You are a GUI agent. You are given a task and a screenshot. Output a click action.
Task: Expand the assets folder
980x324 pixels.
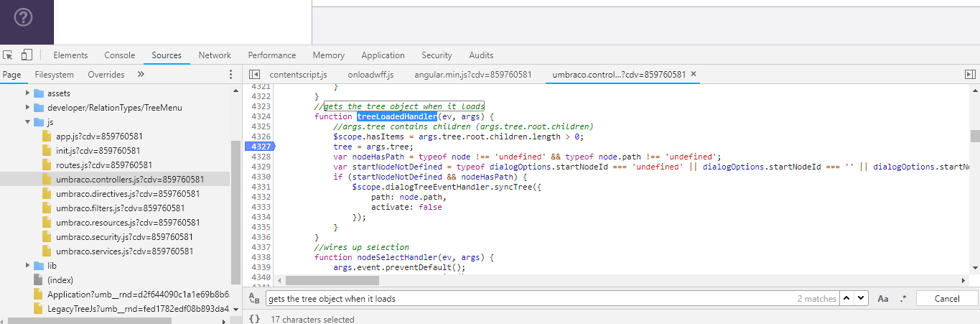point(29,93)
